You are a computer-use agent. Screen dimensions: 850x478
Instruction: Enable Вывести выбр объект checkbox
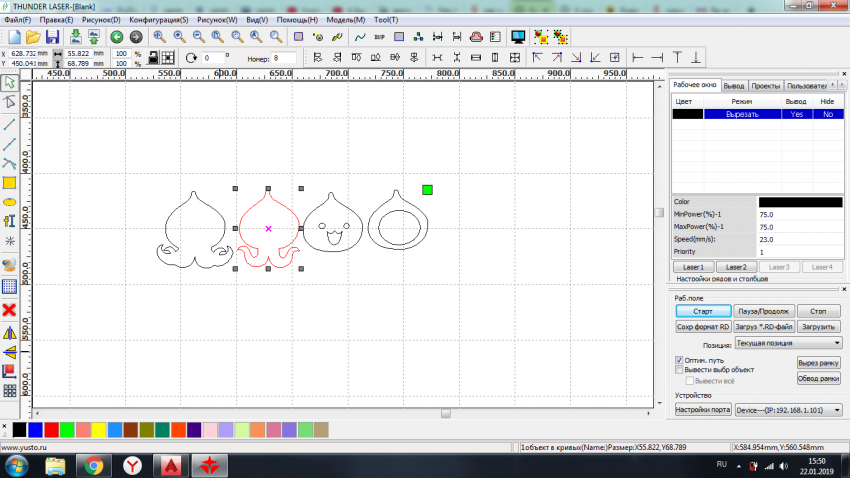pyautogui.click(x=680, y=370)
